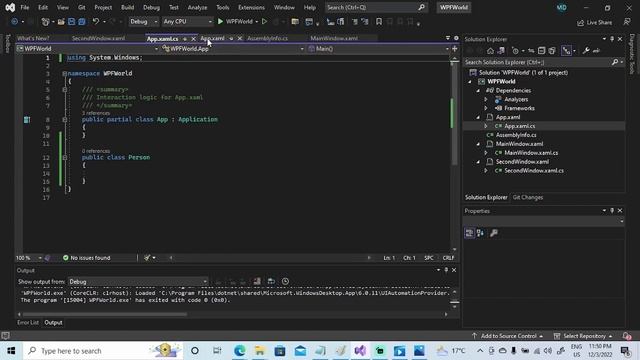Click Alphabetical sort icon in Properties panel
The height and width of the screenshot is (360, 640).
point(480,233)
